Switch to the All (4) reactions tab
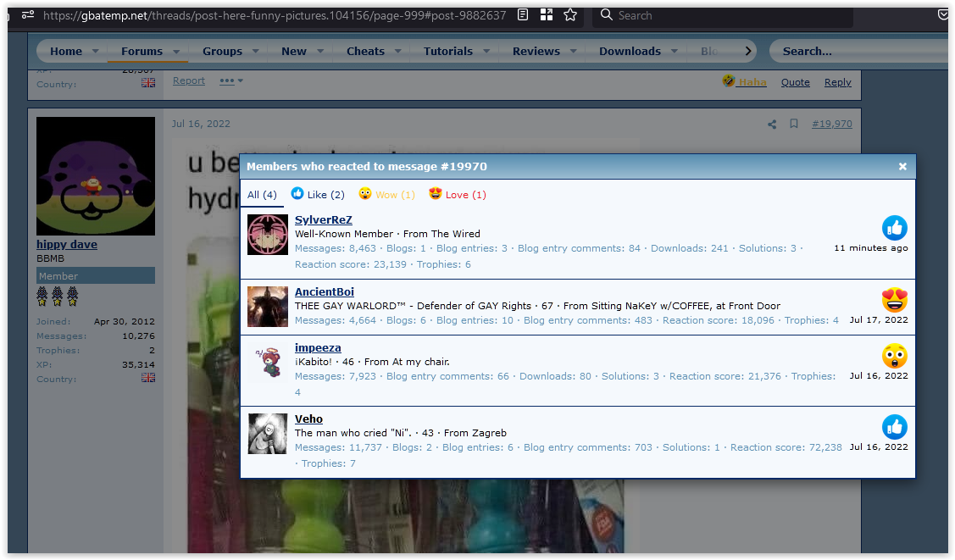Viewport: 955px width, 560px height. [x=262, y=195]
